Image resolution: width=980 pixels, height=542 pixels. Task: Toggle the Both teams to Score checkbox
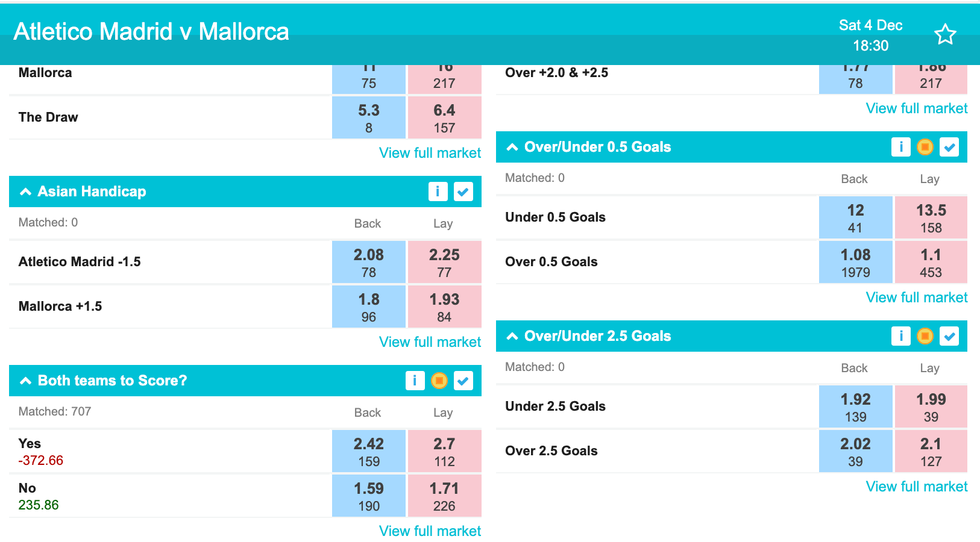point(463,381)
